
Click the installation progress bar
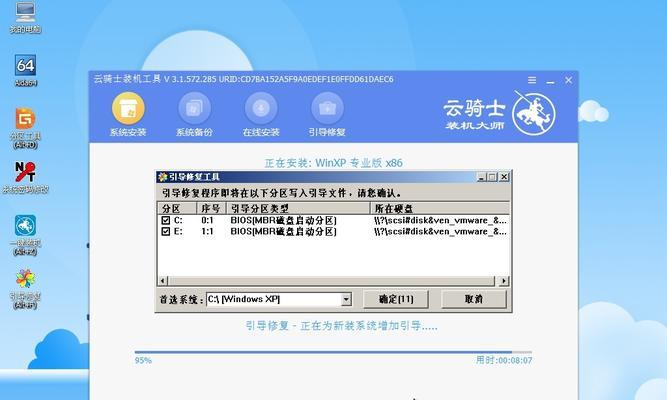pos(333,352)
